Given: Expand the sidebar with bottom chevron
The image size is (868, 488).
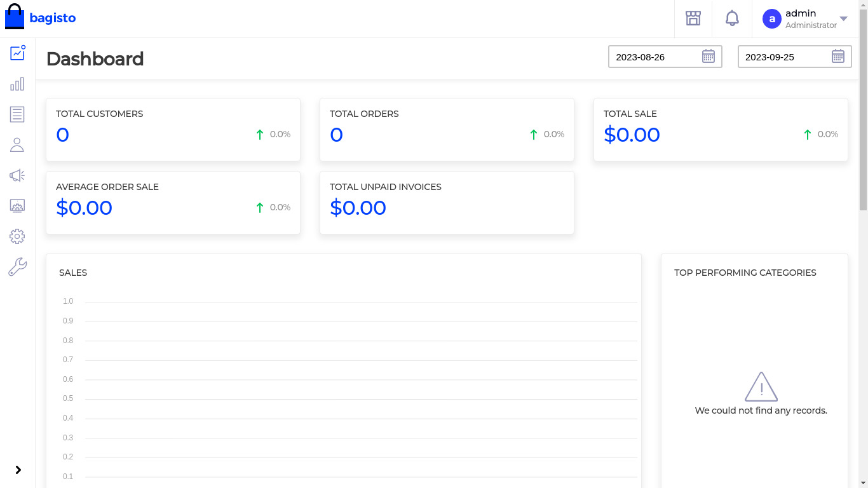Looking at the screenshot, I should [x=18, y=470].
